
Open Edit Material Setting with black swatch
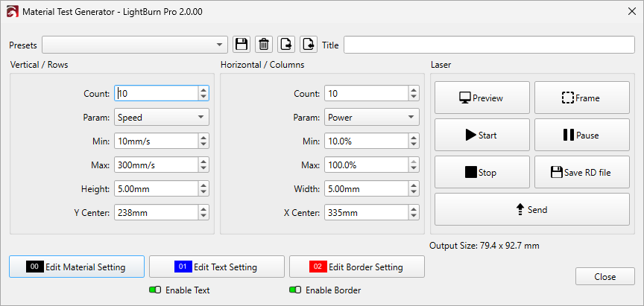75,267
